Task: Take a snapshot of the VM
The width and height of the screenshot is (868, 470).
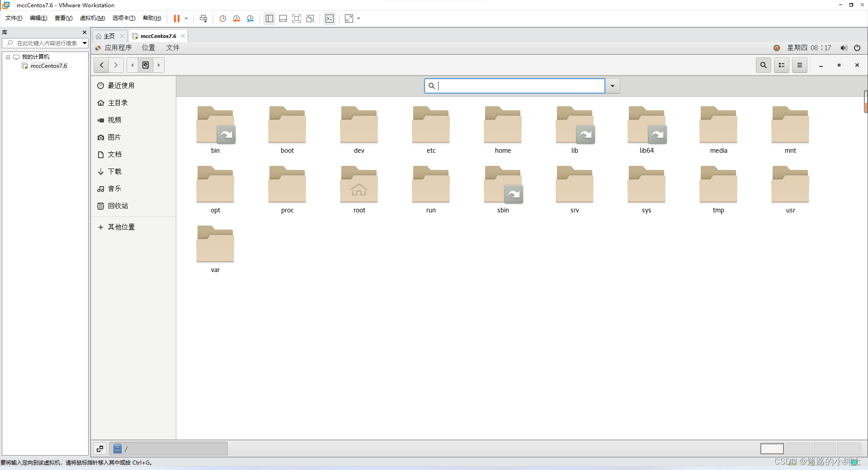Action: (x=223, y=19)
